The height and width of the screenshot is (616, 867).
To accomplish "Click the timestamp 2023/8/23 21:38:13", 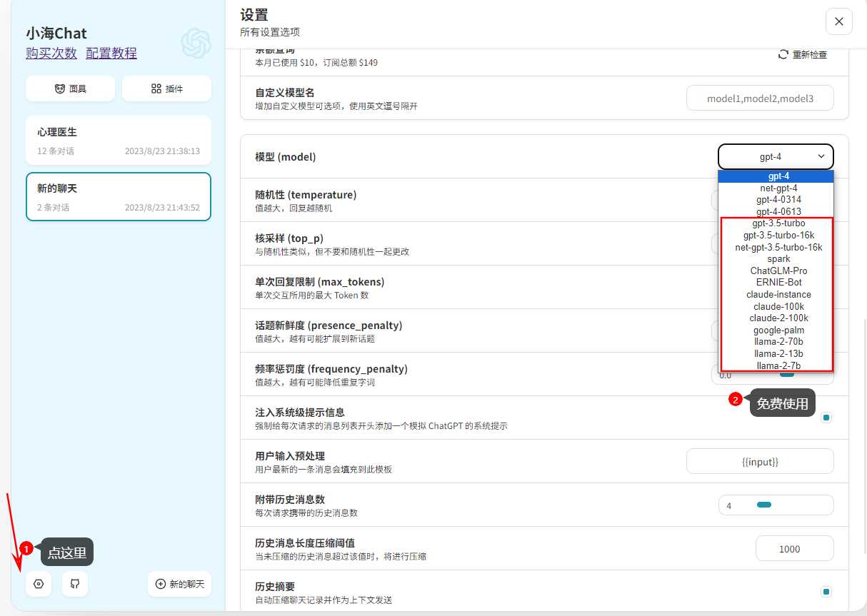I will tap(162, 151).
